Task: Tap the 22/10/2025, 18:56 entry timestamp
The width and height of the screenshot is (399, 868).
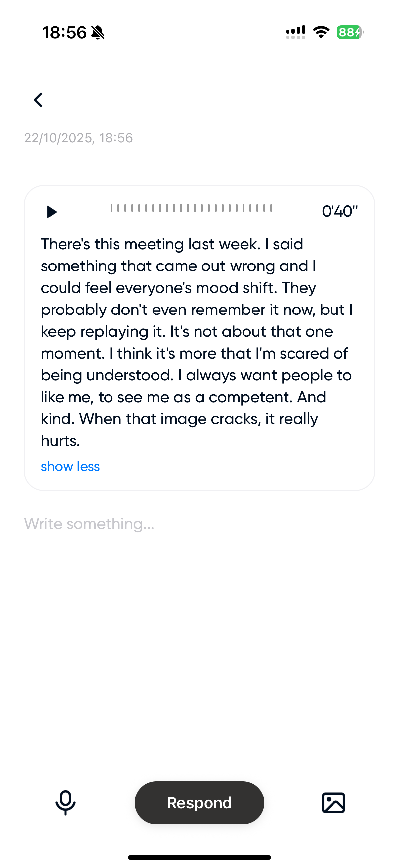Action: click(78, 138)
